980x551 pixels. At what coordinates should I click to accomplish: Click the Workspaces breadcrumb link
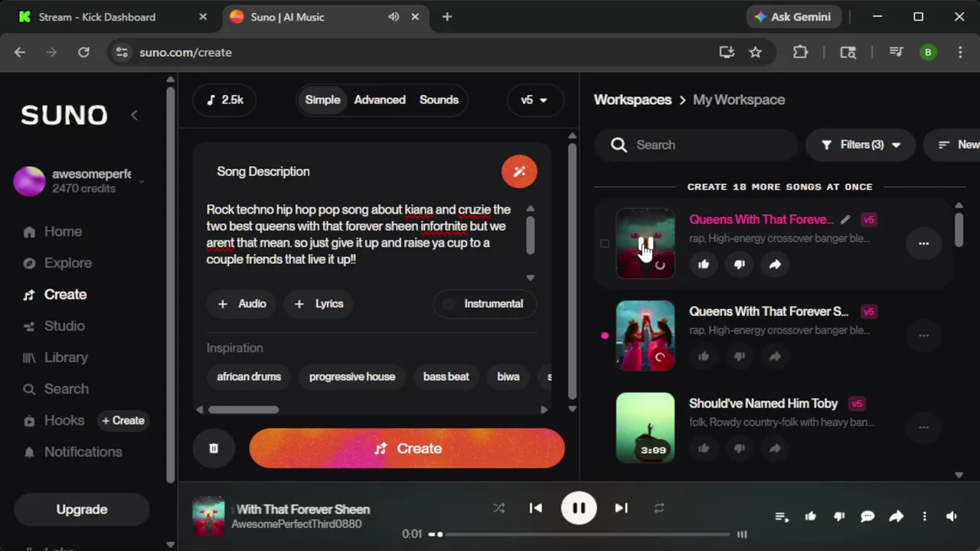632,99
